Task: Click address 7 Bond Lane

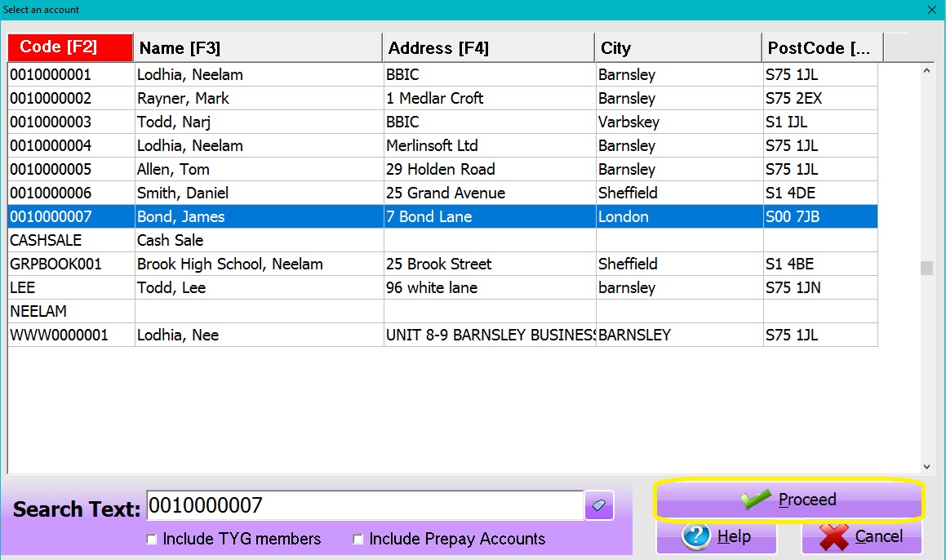Action: click(x=429, y=216)
